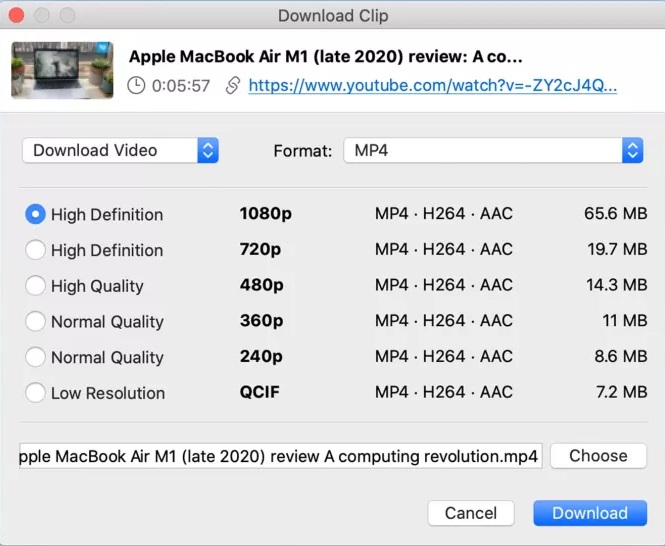Click the '7.2 MB' file size
This screenshot has height=546, width=665.
point(622,392)
